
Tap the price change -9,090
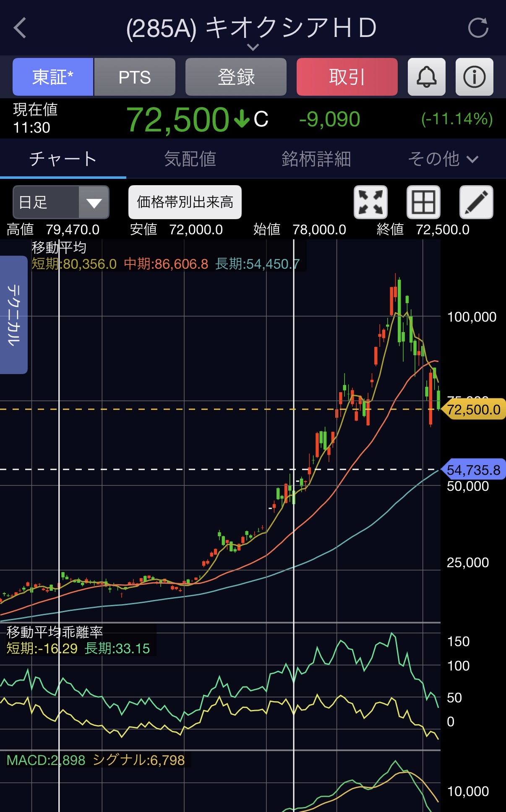[329, 119]
